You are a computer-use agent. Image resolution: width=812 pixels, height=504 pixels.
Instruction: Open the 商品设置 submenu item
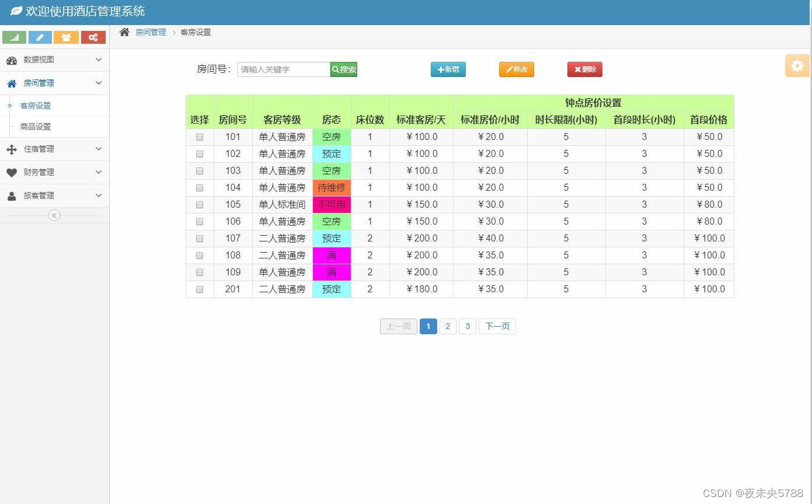36,127
